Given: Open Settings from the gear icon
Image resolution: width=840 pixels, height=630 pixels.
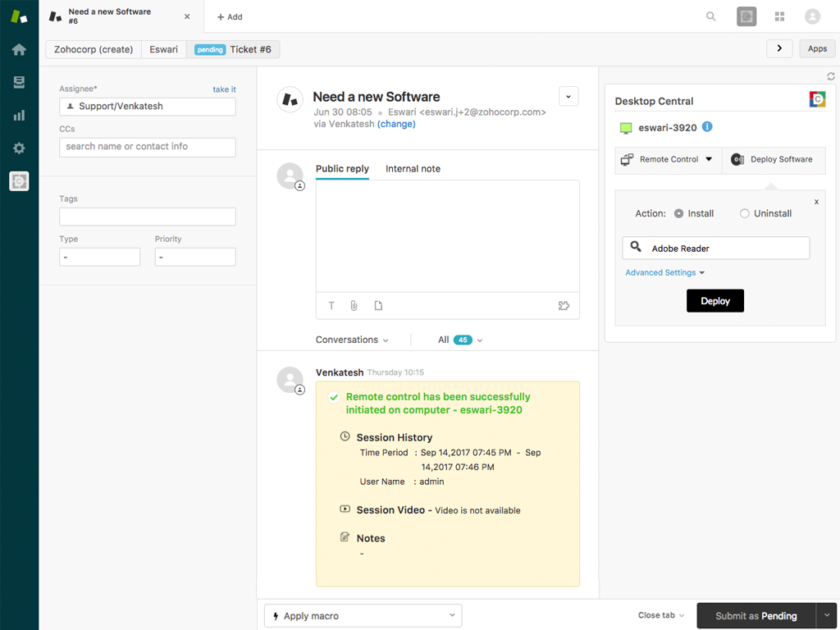Looking at the screenshot, I should pyautogui.click(x=18, y=148).
